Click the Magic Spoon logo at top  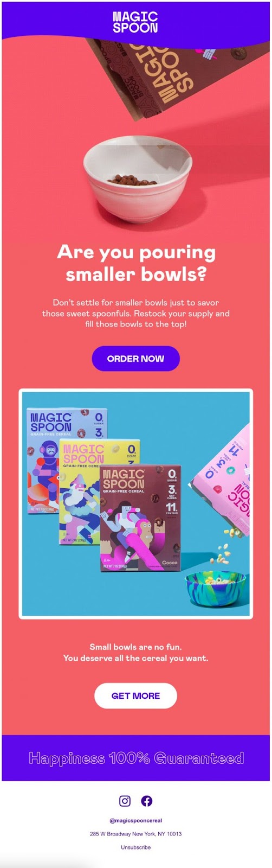(135, 22)
